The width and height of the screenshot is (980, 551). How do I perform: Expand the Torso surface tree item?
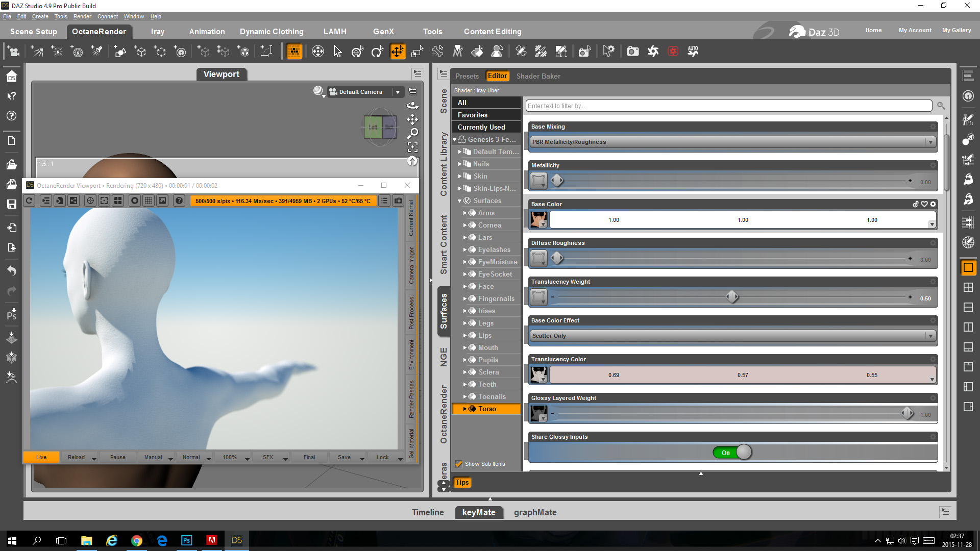tap(464, 409)
